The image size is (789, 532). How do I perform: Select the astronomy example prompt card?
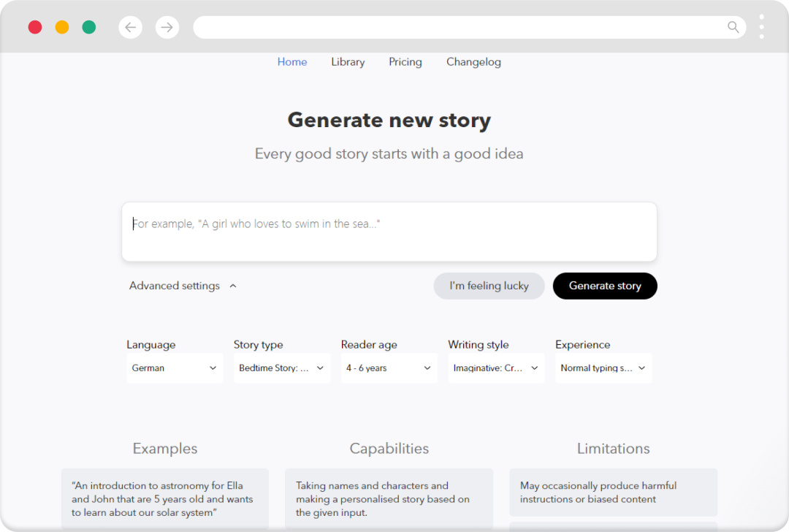tap(165, 498)
